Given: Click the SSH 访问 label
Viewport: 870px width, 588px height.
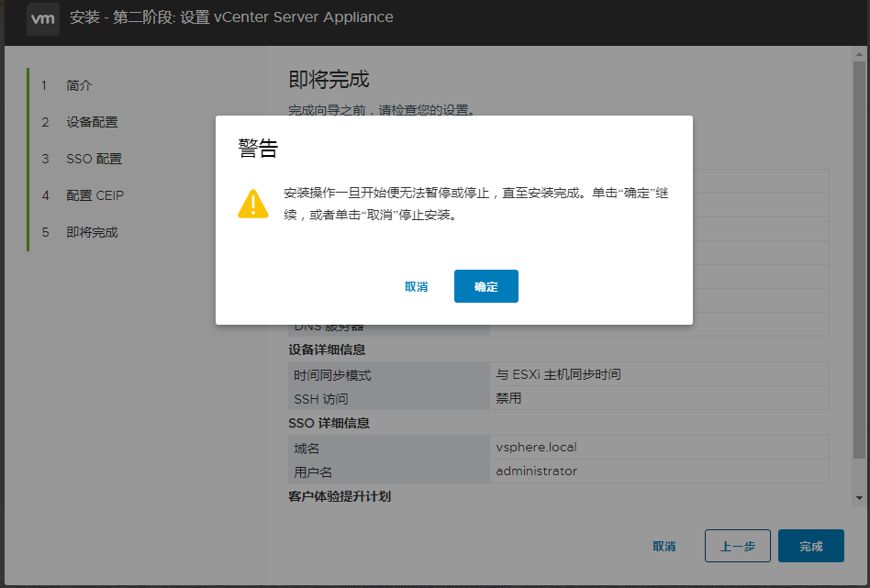Looking at the screenshot, I should pos(320,399).
